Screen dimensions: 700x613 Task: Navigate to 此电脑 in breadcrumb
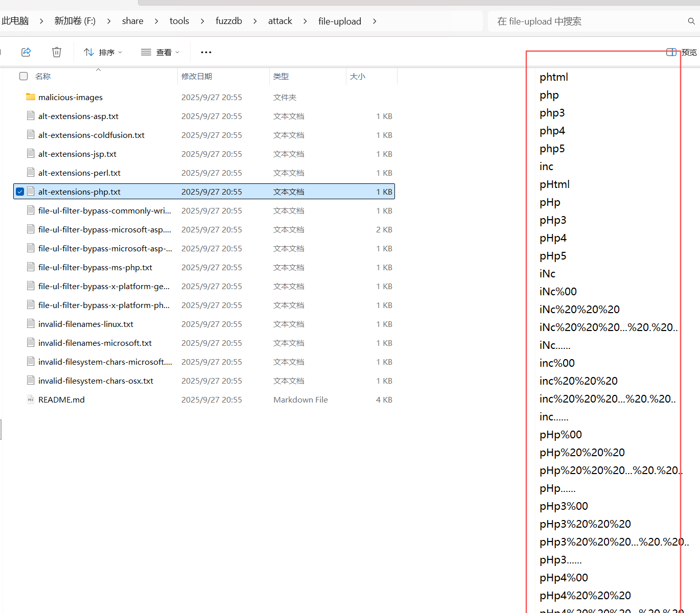click(15, 21)
